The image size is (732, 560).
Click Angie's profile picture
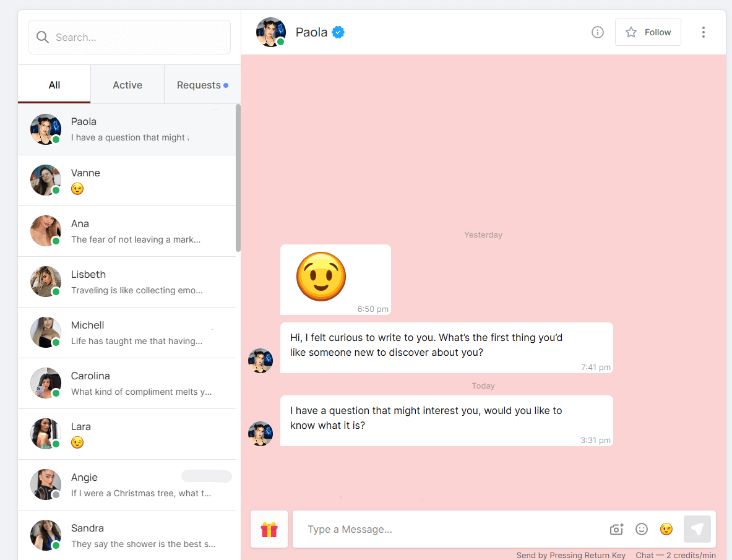[x=46, y=485]
